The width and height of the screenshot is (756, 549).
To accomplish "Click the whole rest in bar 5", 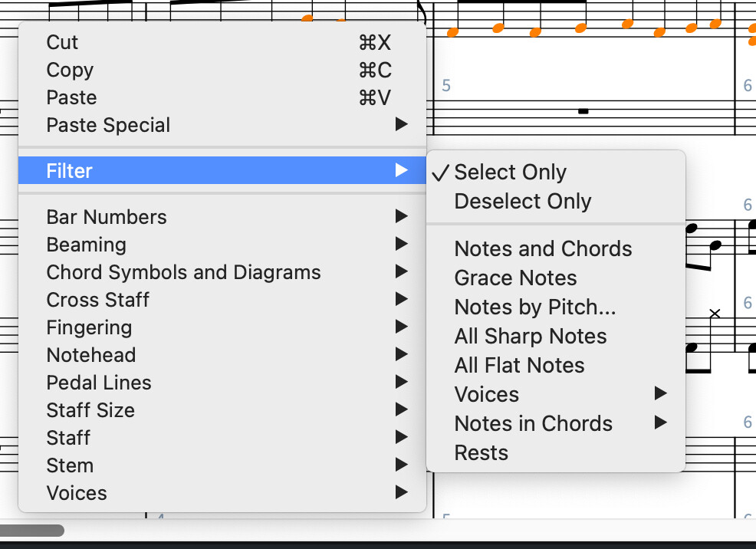I will [x=583, y=112].
